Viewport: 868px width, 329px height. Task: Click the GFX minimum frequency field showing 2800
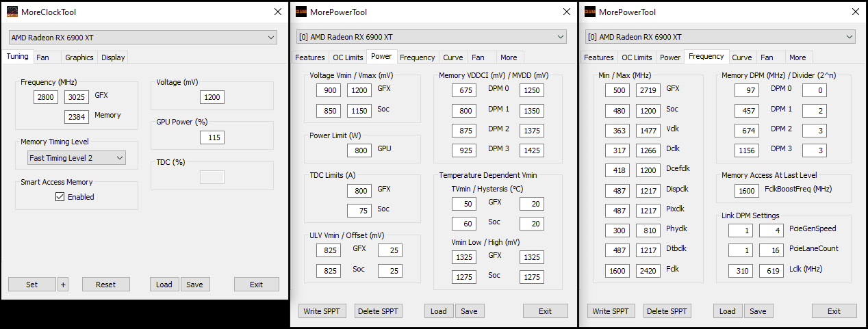46,98
